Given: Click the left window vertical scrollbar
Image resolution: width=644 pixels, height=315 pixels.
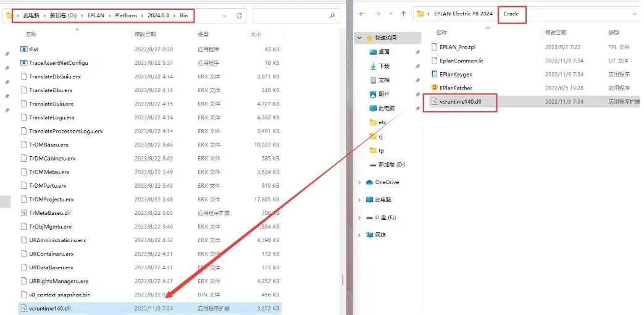Looking at the screenshot, I should [343, 280].
